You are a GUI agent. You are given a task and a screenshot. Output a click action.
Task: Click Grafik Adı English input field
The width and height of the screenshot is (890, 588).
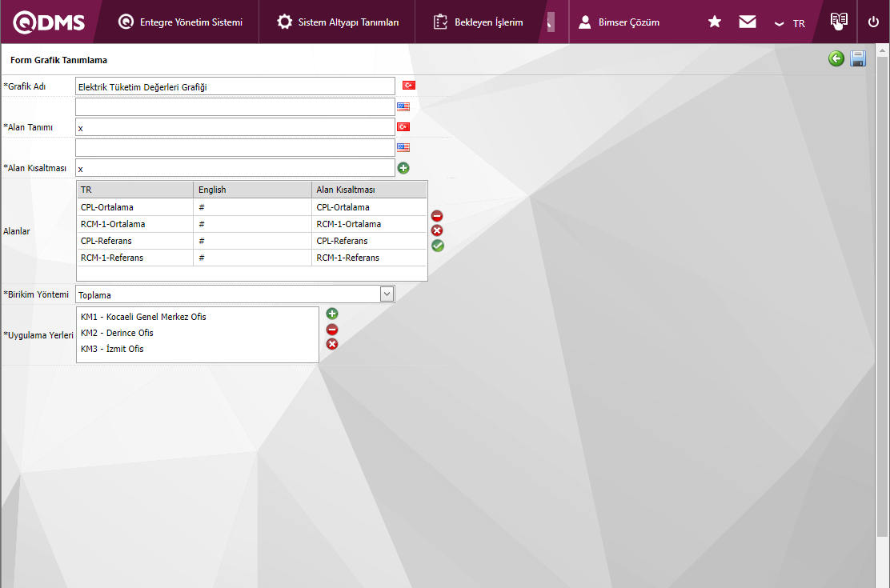tap(235, 106)
